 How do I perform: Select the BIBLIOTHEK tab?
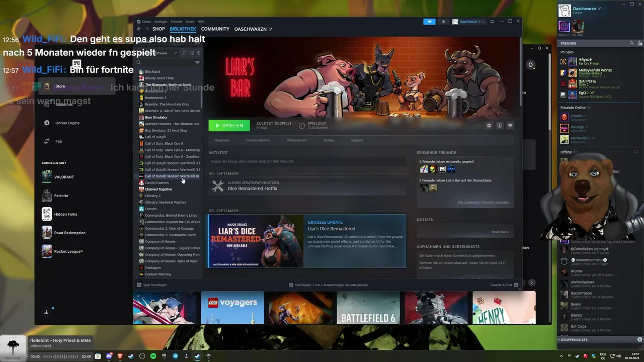coord(183,29)
